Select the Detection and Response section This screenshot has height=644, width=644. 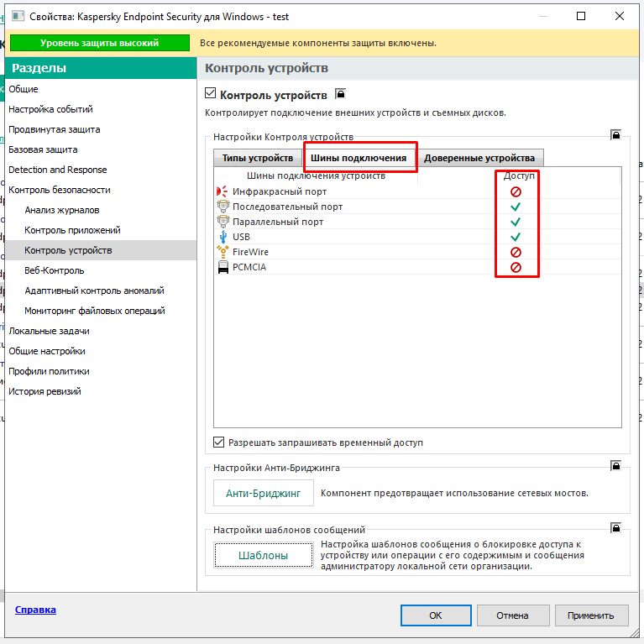click(101, 170)
